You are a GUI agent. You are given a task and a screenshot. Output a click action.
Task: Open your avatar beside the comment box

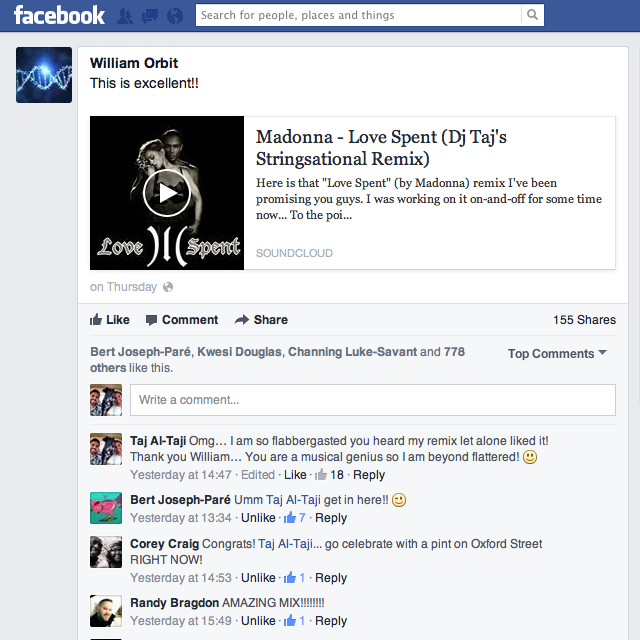pos(106,400)
